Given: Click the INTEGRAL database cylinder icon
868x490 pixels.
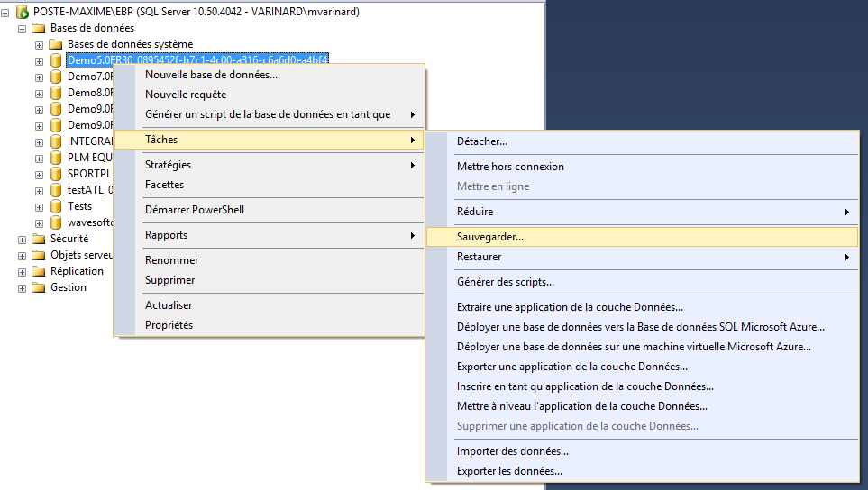Looking at the screenshot, I should [56, 141].
